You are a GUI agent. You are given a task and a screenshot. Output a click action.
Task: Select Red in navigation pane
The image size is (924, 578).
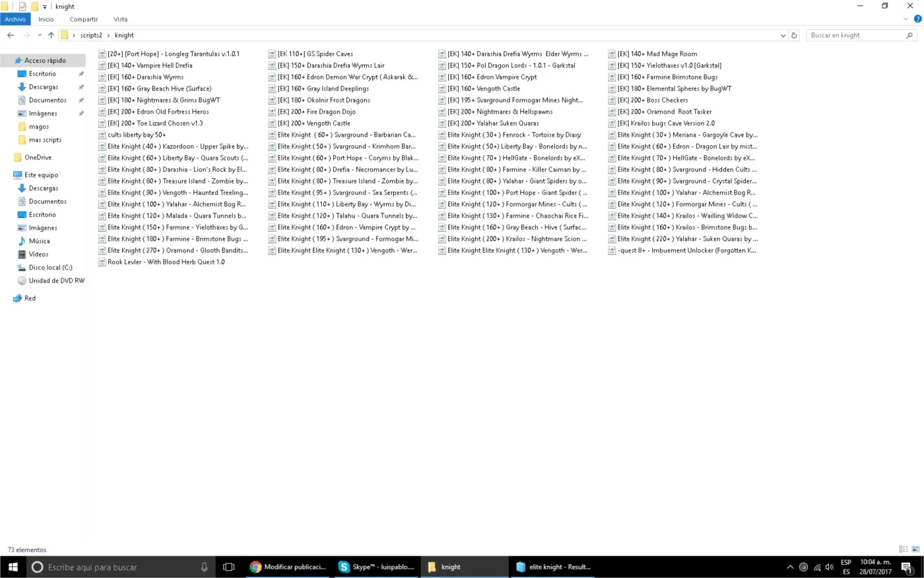(x=30, y=299)
